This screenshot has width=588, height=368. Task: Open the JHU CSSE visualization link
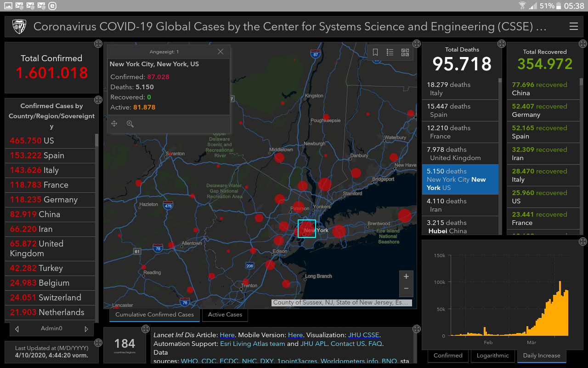(364, 335)
